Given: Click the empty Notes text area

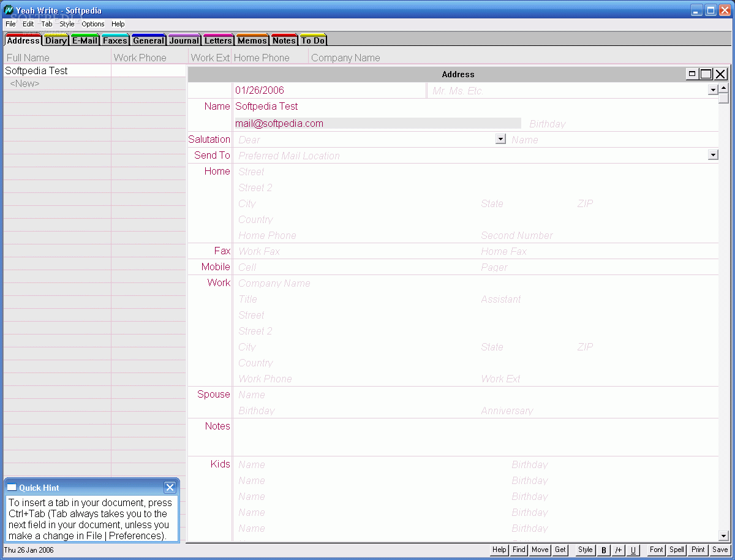Looking at the screenshot, I should [x=475, y=437].
